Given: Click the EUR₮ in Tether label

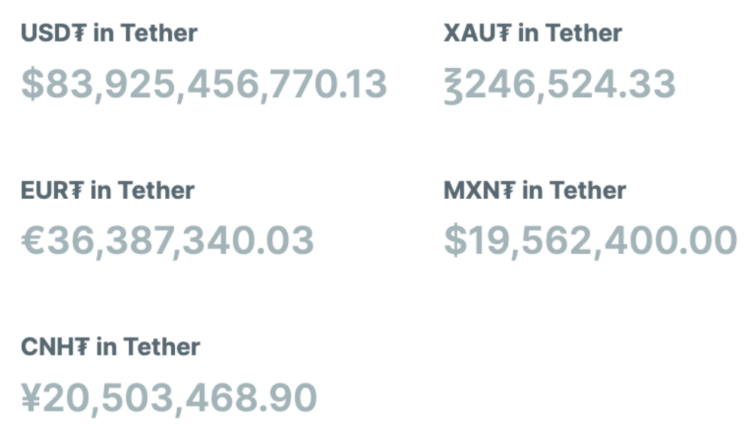Looking at the screenshot, I should 108,190.
